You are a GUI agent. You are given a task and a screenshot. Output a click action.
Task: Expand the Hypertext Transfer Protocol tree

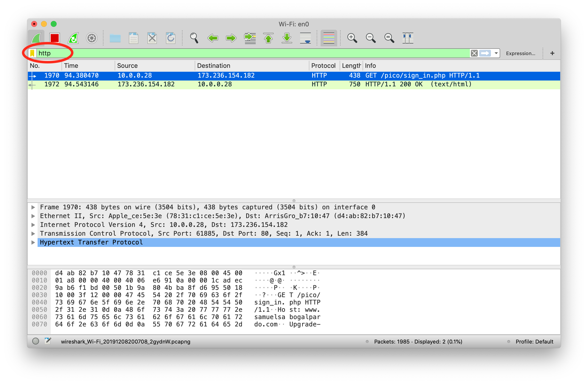33,243
